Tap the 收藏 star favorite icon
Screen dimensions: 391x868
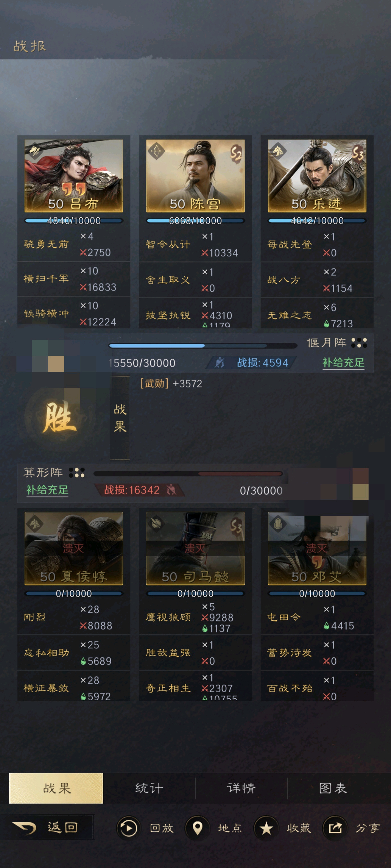[x=266, y=828]
